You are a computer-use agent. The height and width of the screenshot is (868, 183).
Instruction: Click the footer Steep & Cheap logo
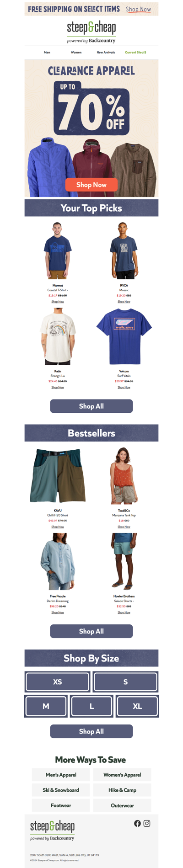click(52, 830)
